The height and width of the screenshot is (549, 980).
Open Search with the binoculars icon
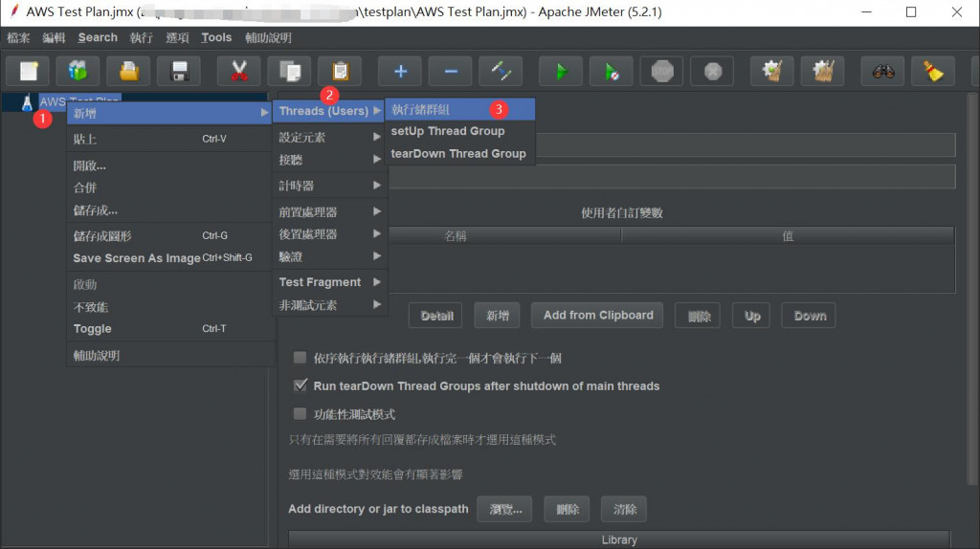click(x=883, y=71)
